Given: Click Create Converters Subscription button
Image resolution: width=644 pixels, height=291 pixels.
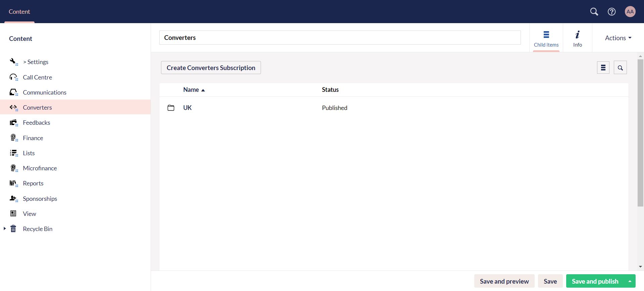Looking at the screenshot, I should pos(211,67).
